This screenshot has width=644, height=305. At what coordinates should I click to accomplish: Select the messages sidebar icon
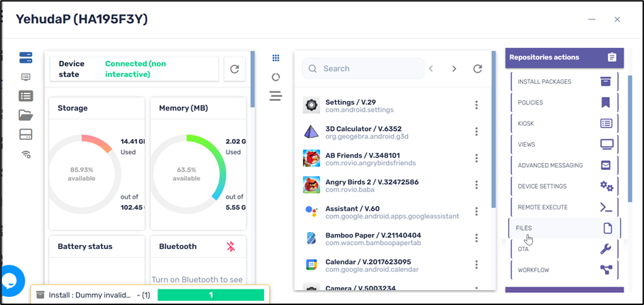pyautogui.click(x=26, y=77)
